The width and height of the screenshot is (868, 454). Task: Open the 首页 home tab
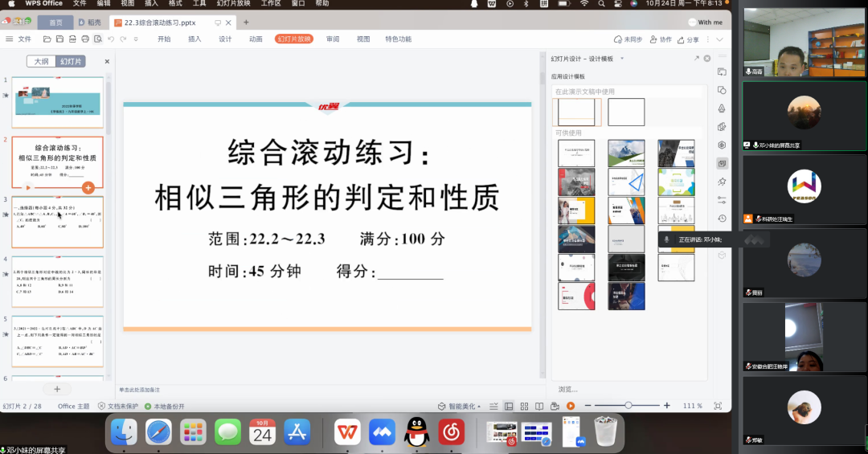[x=56, y=22]
